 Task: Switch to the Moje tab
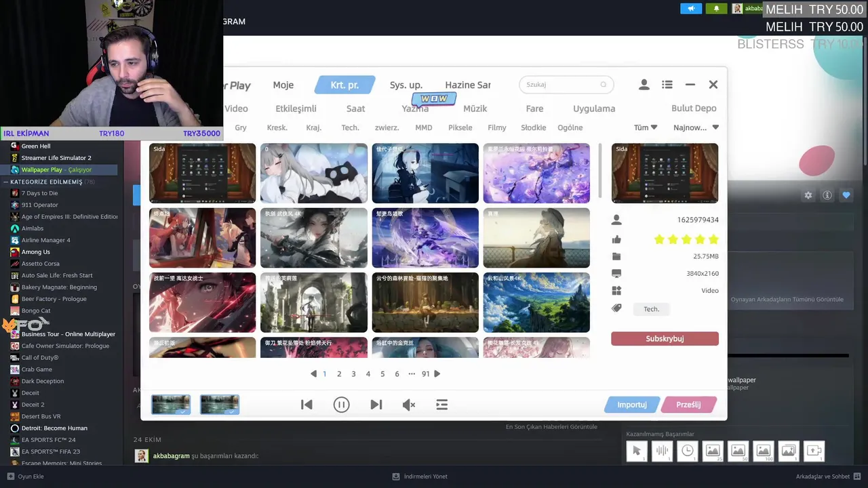coord(283,85)
